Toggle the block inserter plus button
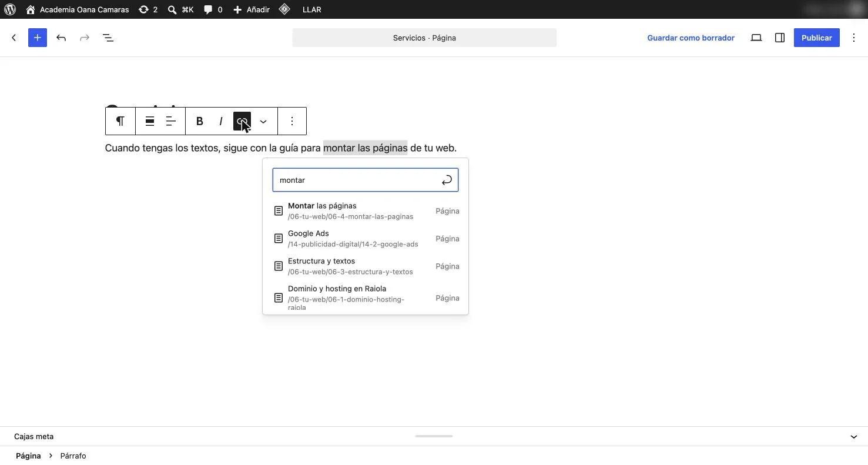Screen dimensions: 868x465 tap(38, 38)
